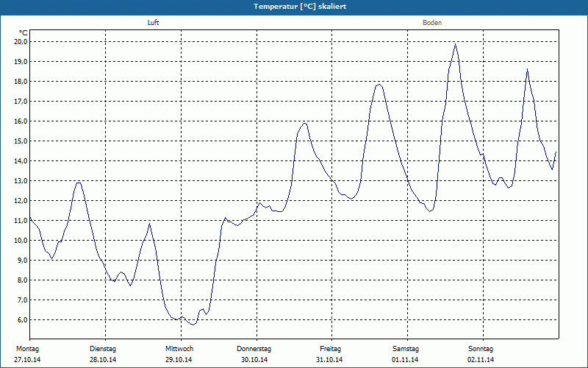Select the 9,0 y-axis label
The width and height of the screenshot is (588, 368).
(x=23, y=261)
